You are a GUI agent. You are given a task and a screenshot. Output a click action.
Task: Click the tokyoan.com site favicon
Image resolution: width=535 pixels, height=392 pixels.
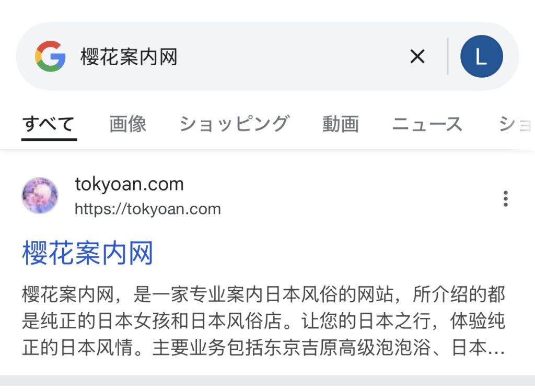(x=40, y=195)
